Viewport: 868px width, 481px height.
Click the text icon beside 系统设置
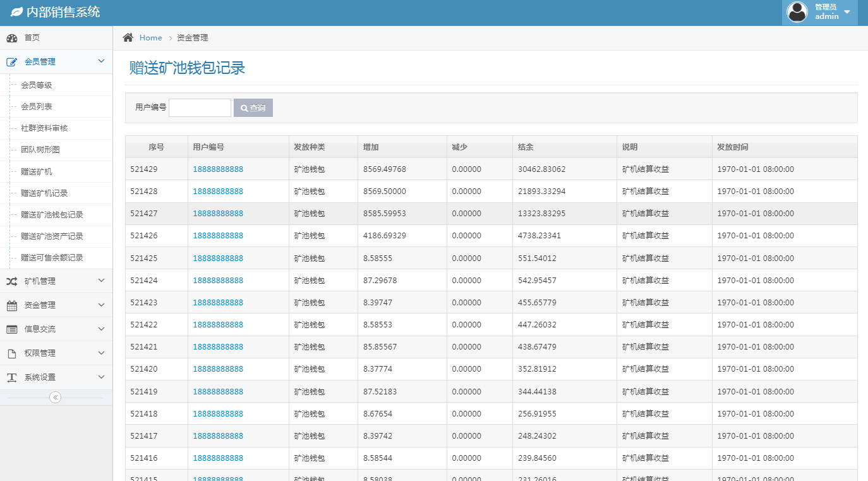(12, 377)
